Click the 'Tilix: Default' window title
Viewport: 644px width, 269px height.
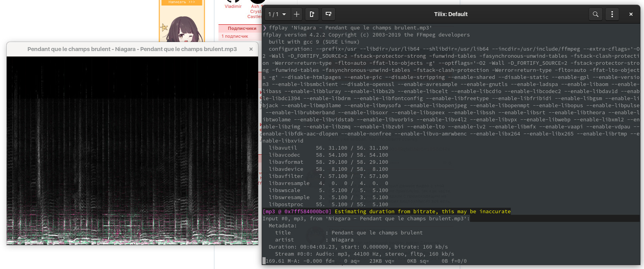pos(451,14)
